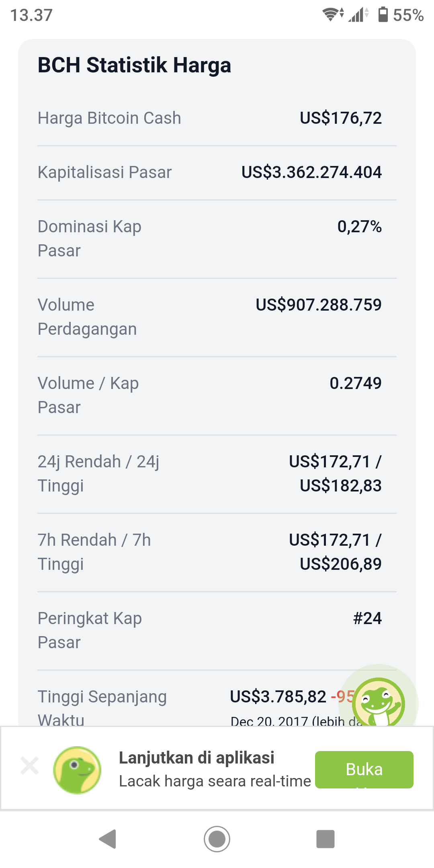Tap the Android home circle icon
This screenshot has width=434, height=868.
point(217,839)
